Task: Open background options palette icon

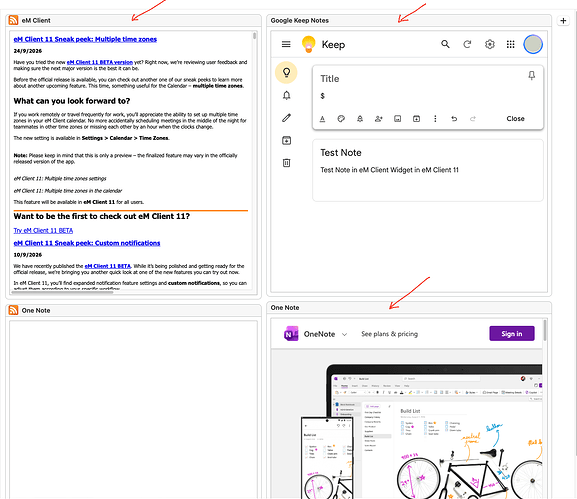Action: point(341,118)
